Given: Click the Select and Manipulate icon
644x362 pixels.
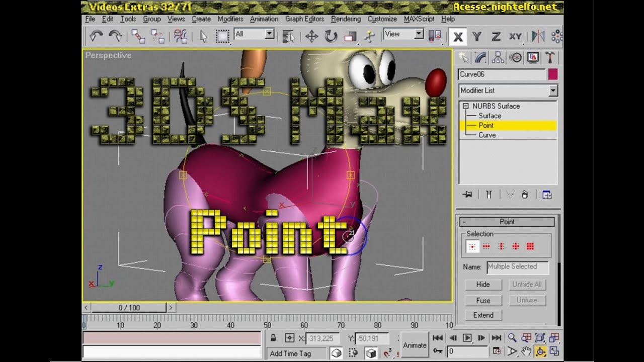Looking at the screenshot, I should pyautogui.click(x=369, y=36).
